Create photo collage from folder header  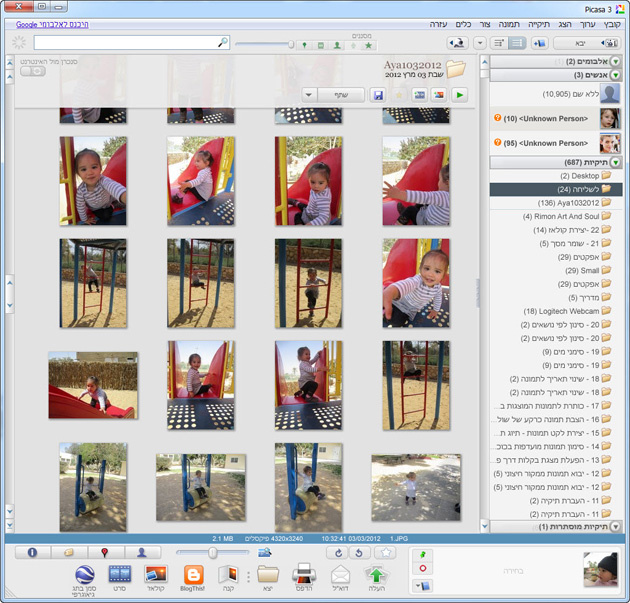pyautogui.click(x=439, y=95)
